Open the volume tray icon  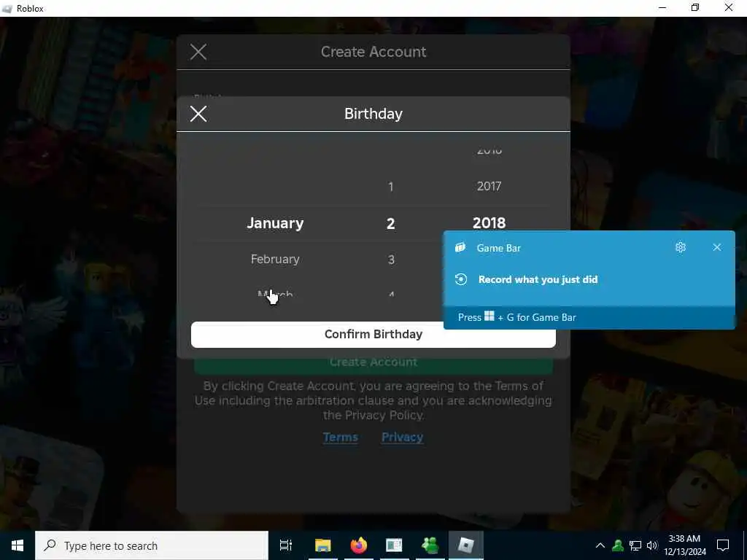651,545
